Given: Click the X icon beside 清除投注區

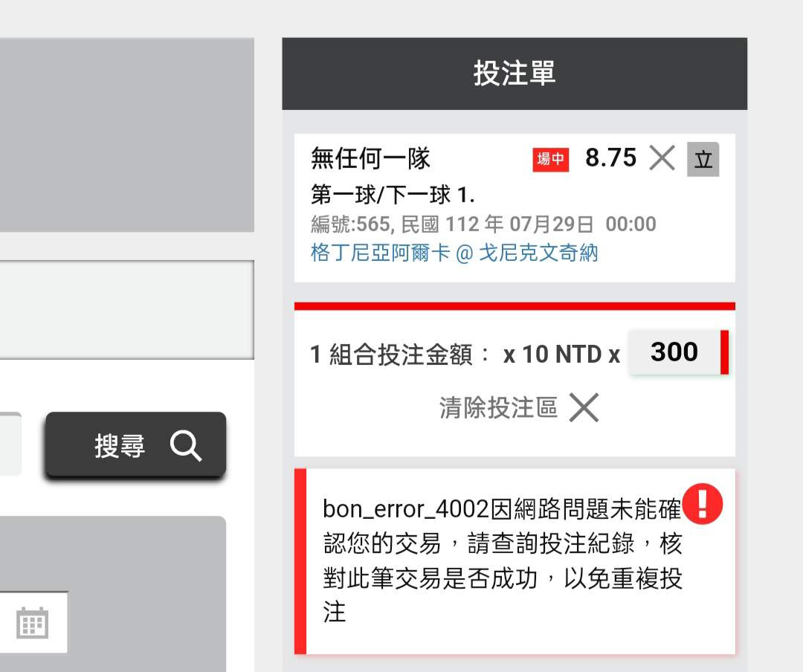Looking at the screenshot, I should pyautogui.click(x=584, y=407).
